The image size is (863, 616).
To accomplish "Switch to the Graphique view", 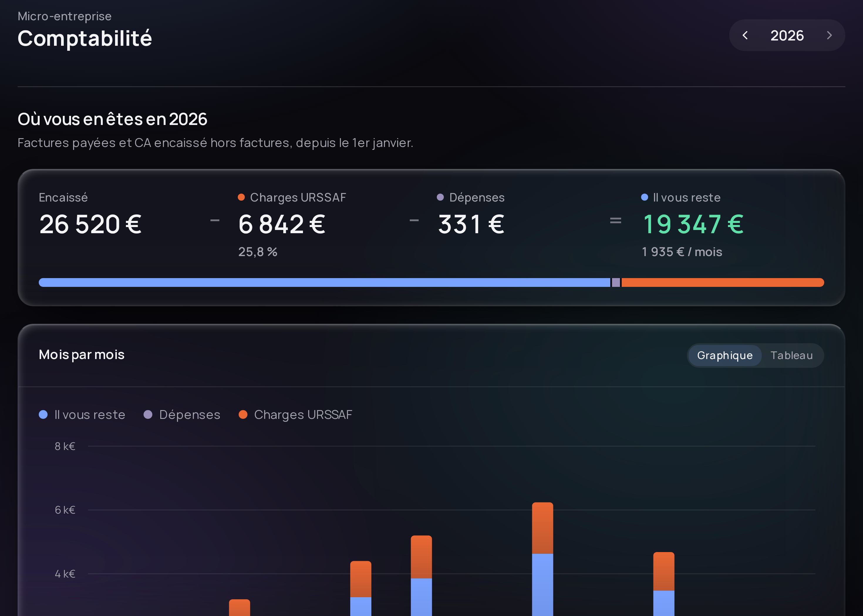I will (x=725, y=356).
